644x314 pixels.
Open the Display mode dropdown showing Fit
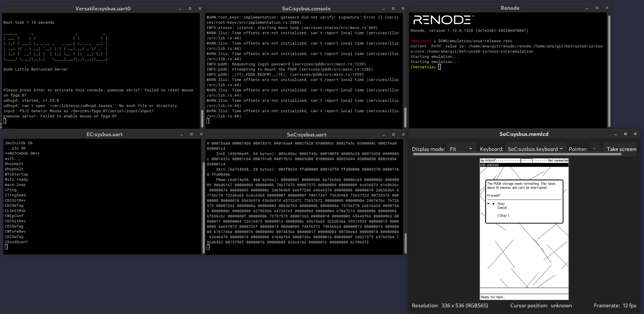point(461,149)
